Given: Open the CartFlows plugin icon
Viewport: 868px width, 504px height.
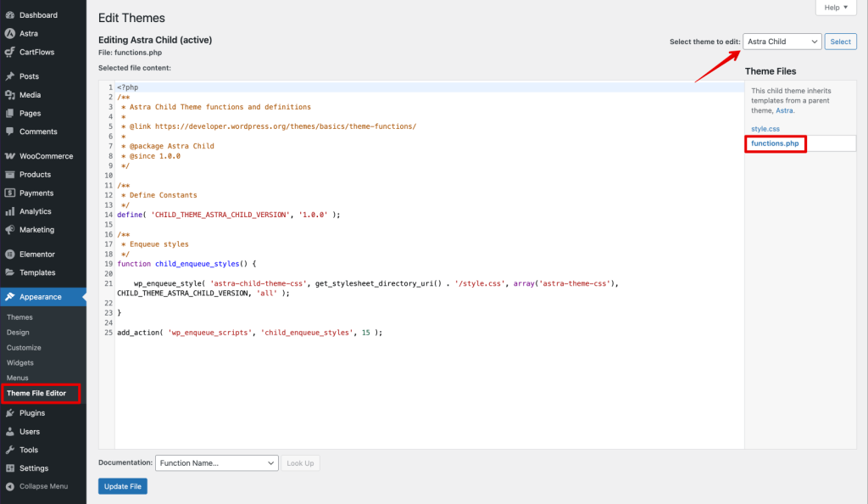Looking at the screenshot, I should tap(14, 52).
